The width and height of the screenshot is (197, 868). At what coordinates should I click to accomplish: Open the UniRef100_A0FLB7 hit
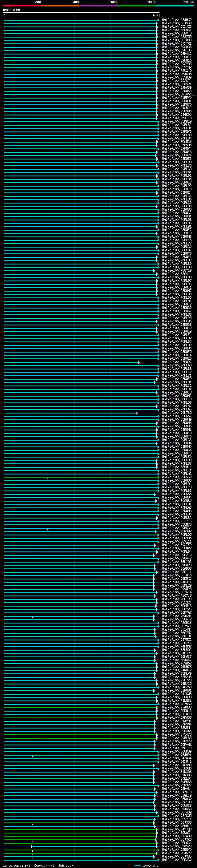point(177,406)
